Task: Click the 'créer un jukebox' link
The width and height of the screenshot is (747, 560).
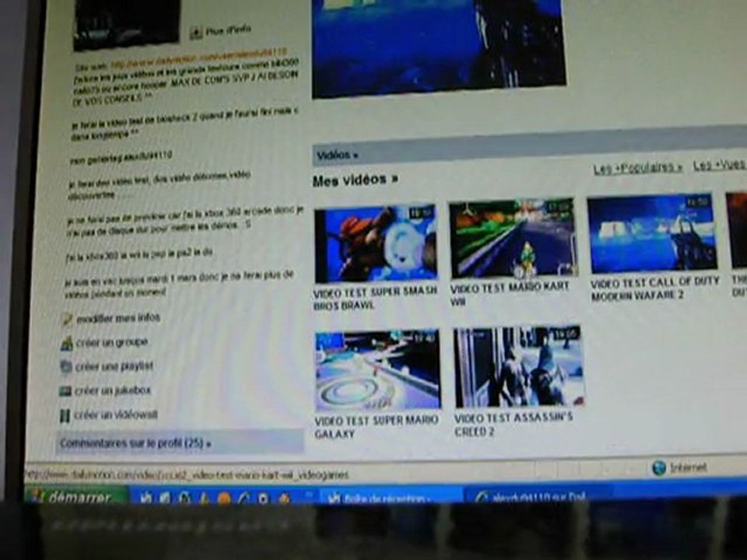Action: 112,390
